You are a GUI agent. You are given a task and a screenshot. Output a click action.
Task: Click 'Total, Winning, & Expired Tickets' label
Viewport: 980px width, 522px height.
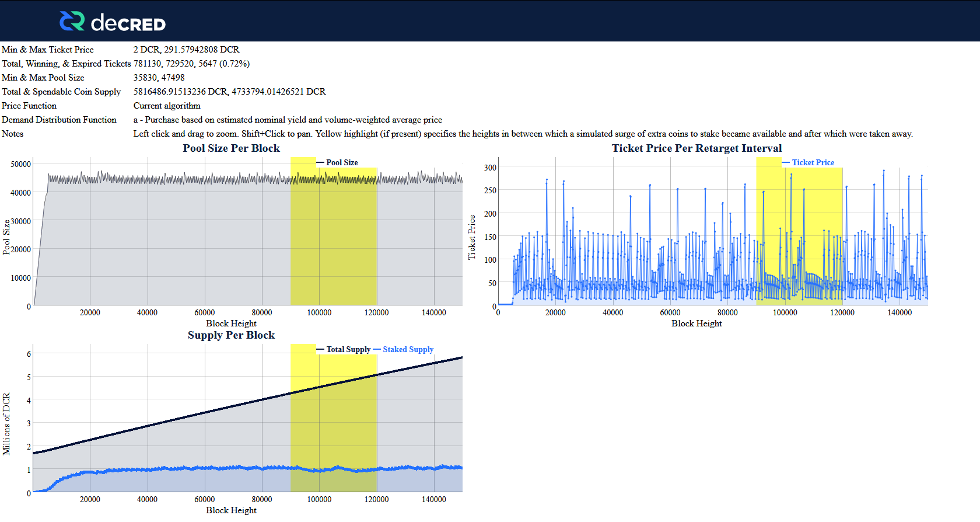coord(66,64)
